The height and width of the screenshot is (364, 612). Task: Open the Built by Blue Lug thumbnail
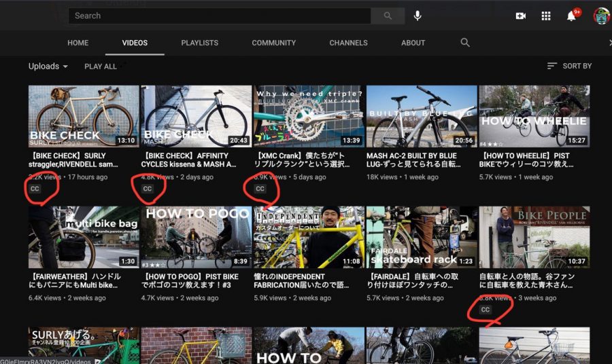422,116
